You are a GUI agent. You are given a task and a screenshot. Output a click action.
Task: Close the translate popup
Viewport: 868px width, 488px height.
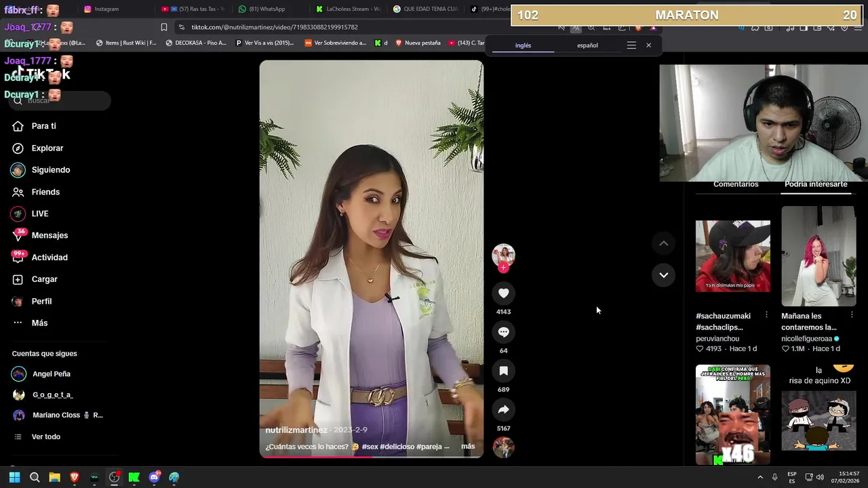[x=648, y=45]
